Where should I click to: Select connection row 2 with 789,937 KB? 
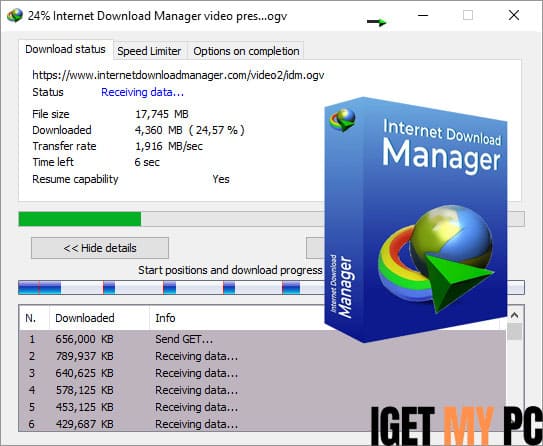point(262,356)
